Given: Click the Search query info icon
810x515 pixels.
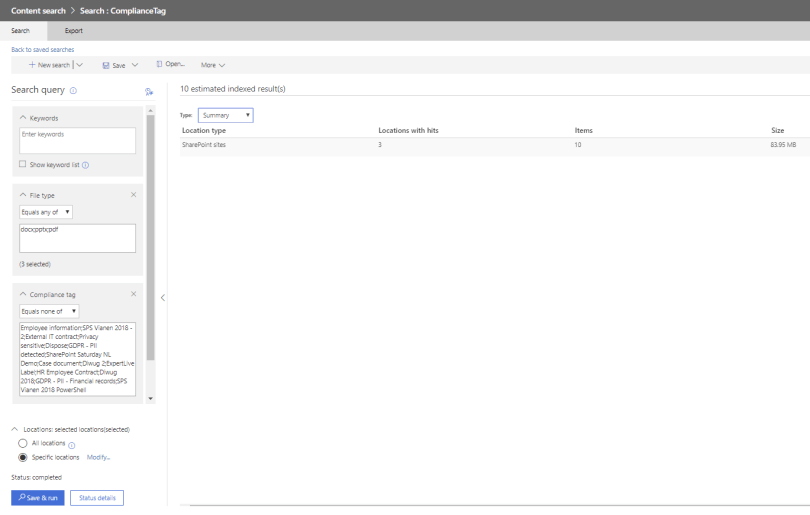Looking at the screenshot, I should click(x=73, y=90).
